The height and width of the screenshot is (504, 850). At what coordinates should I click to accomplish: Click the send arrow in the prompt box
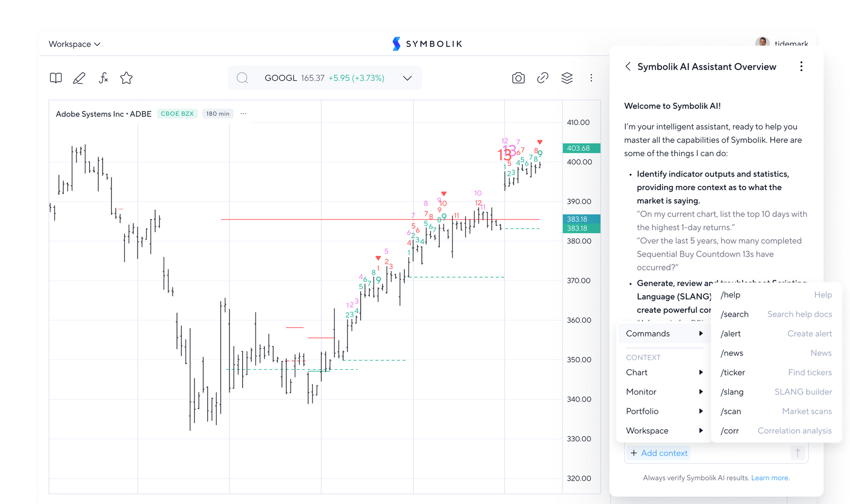[797, 452]
